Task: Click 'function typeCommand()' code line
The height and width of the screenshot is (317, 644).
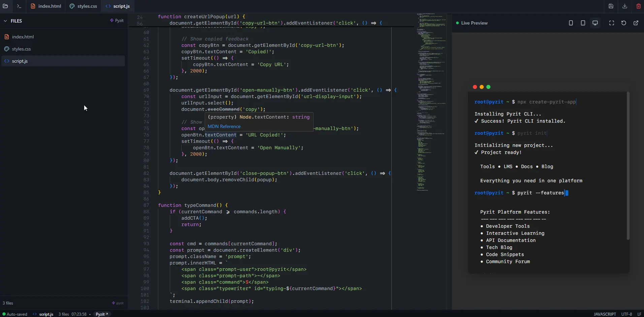Action: pos(193,205)
